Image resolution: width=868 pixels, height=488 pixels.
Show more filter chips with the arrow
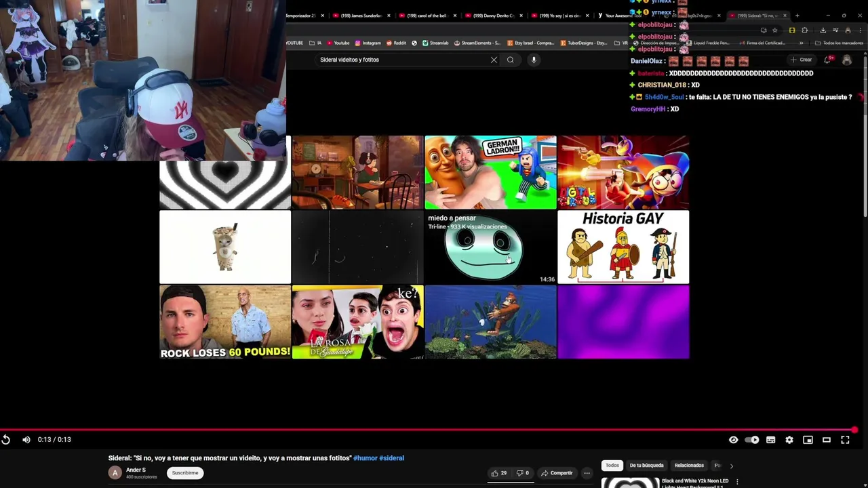[x=731, y=466]
